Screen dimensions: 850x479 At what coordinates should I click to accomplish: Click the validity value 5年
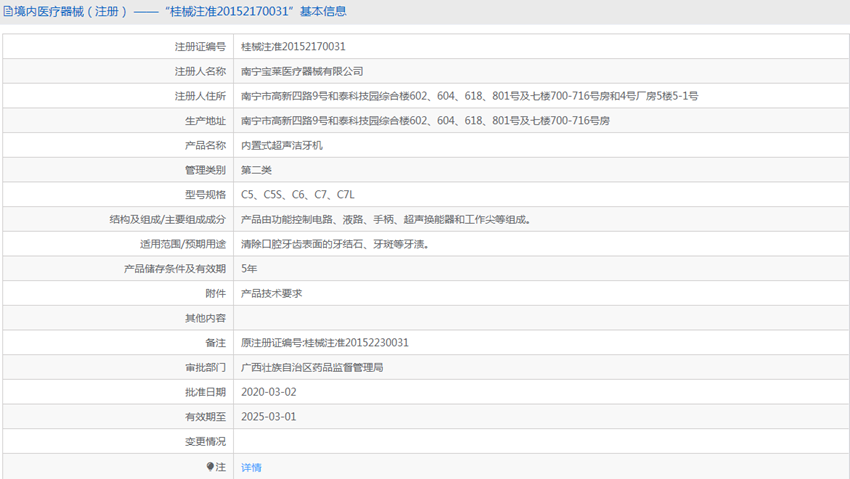click(x=249, y=269)
